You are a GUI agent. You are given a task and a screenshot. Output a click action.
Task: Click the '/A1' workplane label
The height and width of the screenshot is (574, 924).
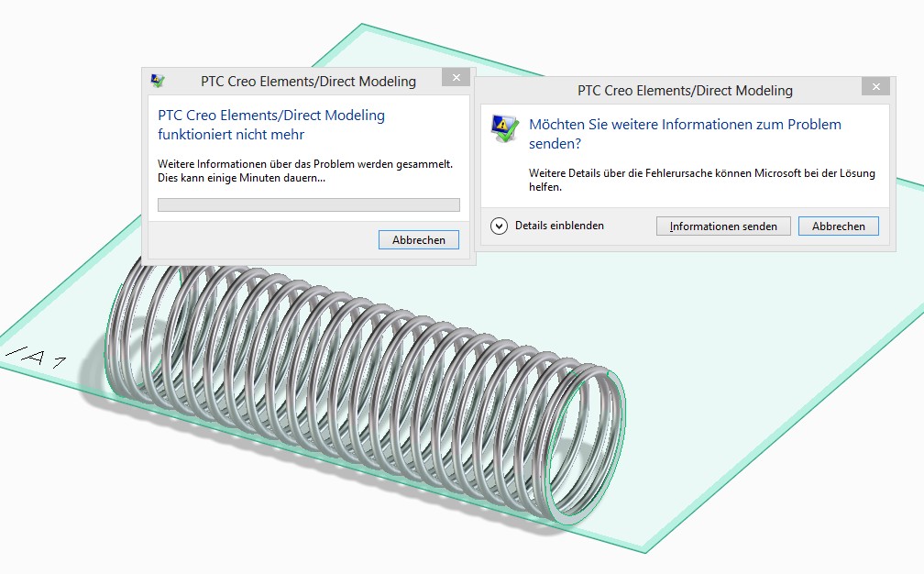[37, 357]
